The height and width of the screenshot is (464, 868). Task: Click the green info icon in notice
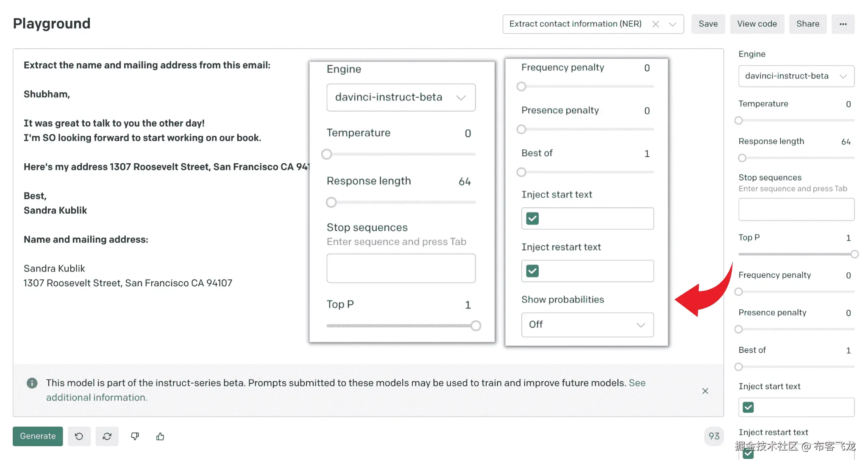tap(32, 383)
